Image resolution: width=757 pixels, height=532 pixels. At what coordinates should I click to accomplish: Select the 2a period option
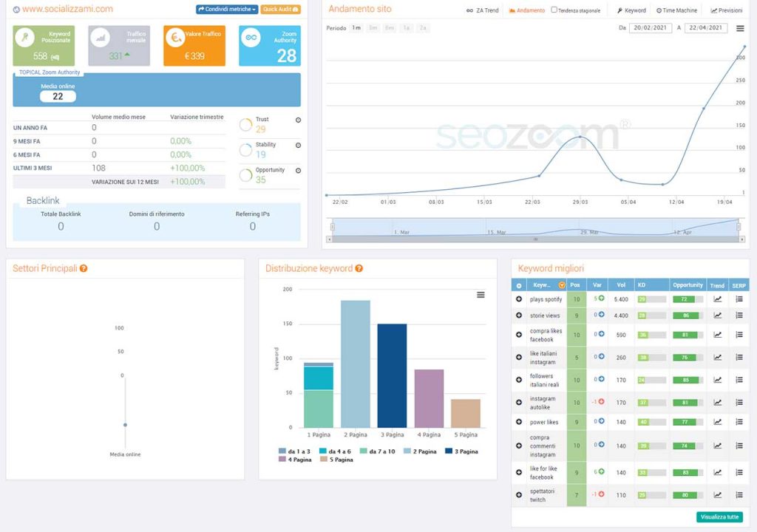click(x=423, y=28)
